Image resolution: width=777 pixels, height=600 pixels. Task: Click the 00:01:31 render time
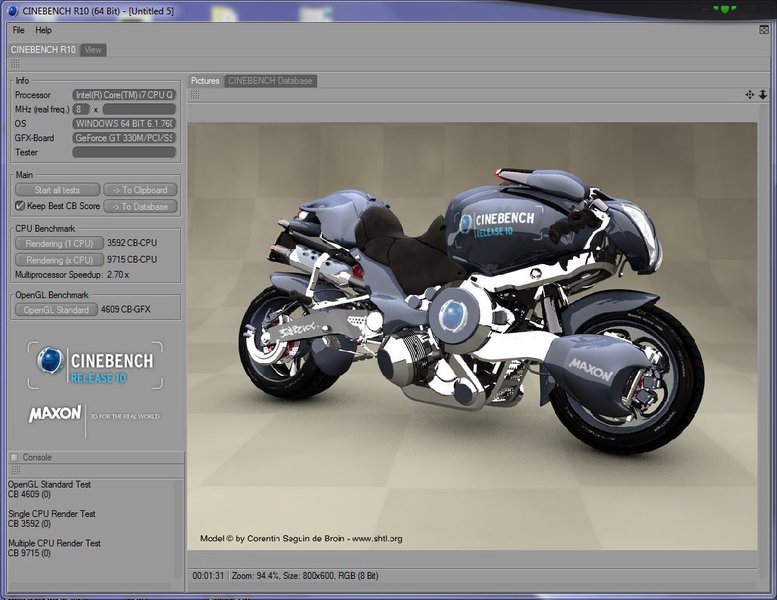click(208, 576)
